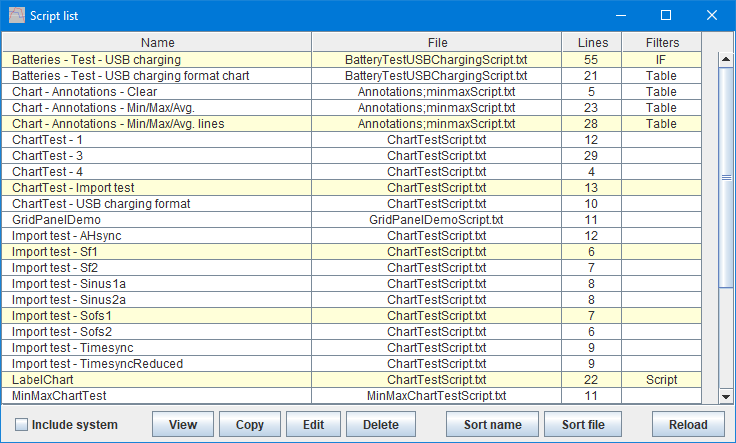Select the GridPanelDemo script row
Viewport: 736px width, 443px height.
point(352,220)
